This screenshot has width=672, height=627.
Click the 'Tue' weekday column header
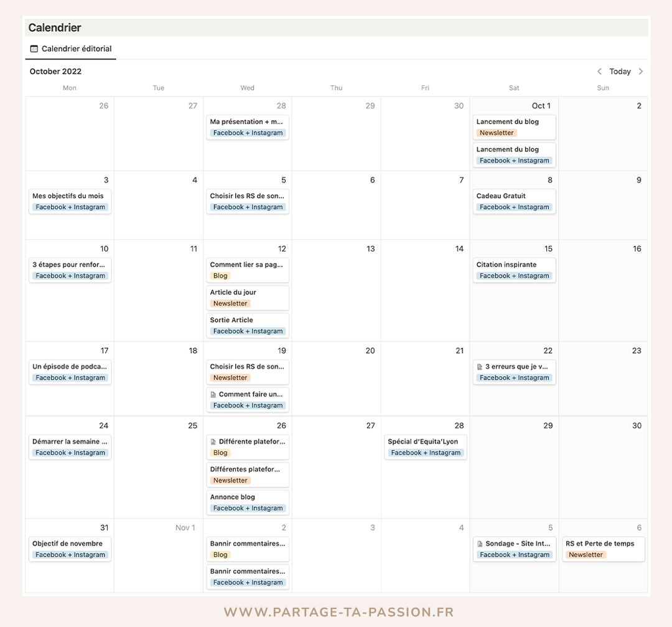(x=159, y=88)
